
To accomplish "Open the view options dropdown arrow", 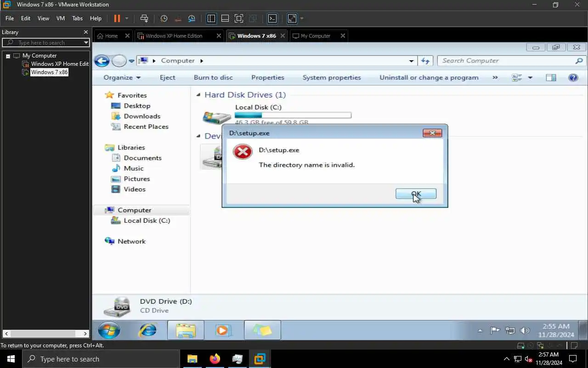I will 530,78.
